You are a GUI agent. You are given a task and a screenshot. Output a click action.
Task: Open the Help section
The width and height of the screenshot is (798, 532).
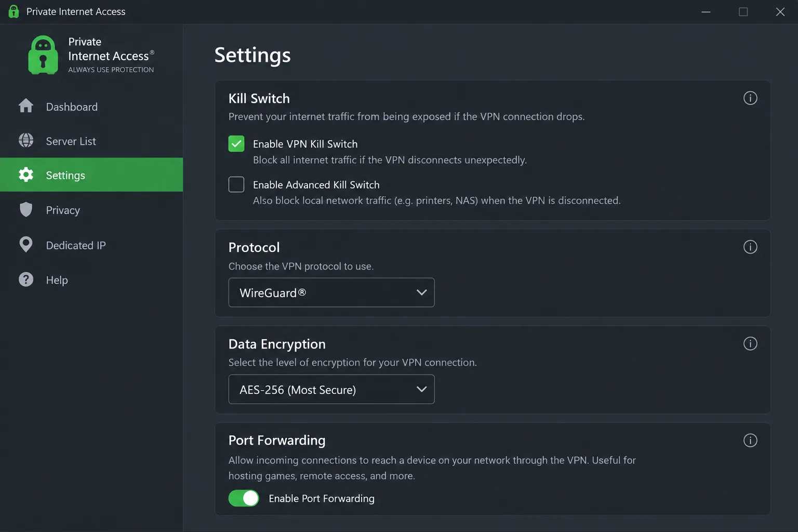coord(91,280)
